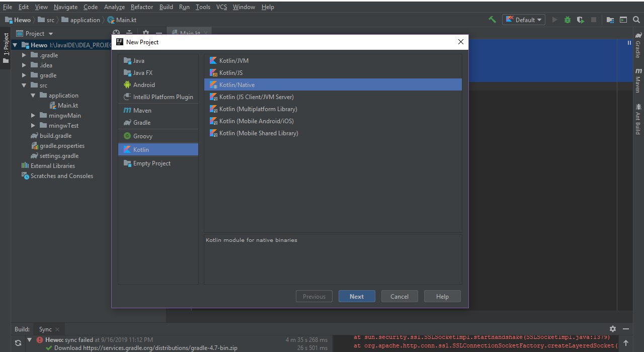The height and width of the screenshot is (352, 644).
Task: Collapse the Hewo root project node
Action: [x=15, y=45]
